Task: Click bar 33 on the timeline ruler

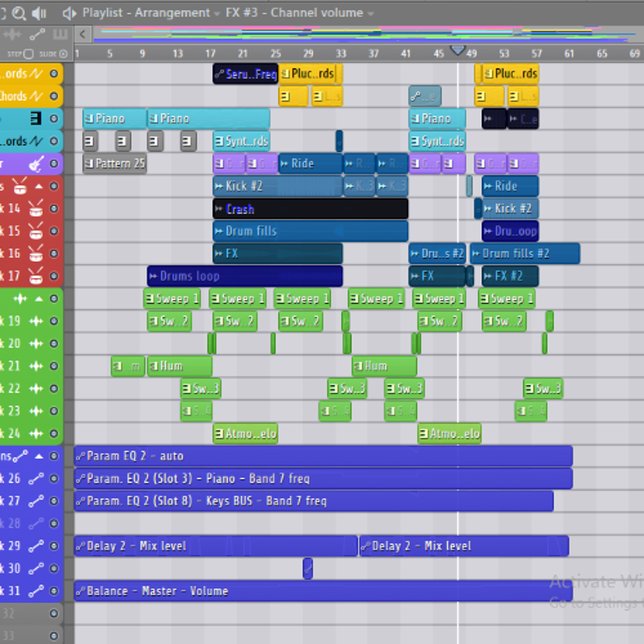Action: coord(341,54)
